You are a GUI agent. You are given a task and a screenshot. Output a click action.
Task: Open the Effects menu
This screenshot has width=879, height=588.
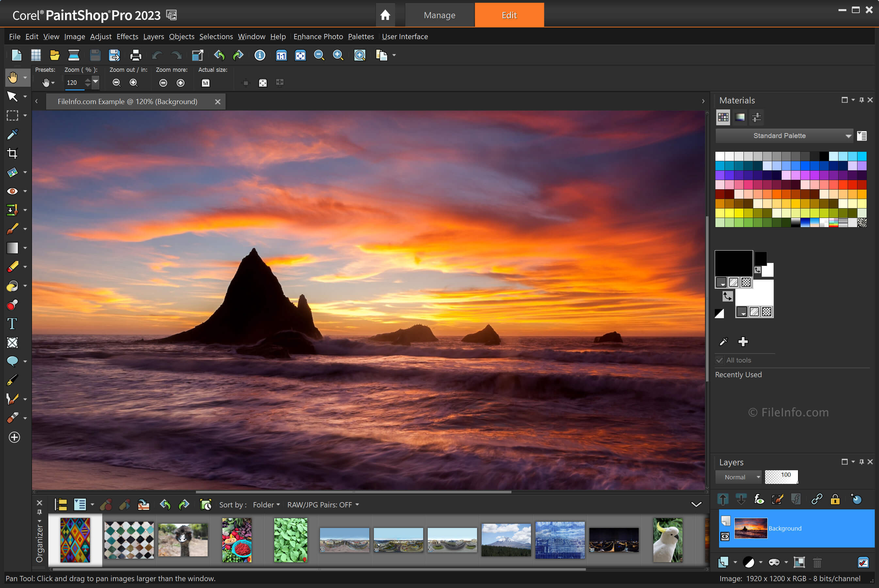127,36
